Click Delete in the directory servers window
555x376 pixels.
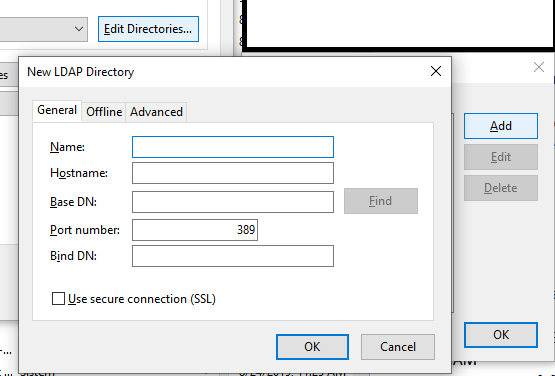tap(501, 188)
